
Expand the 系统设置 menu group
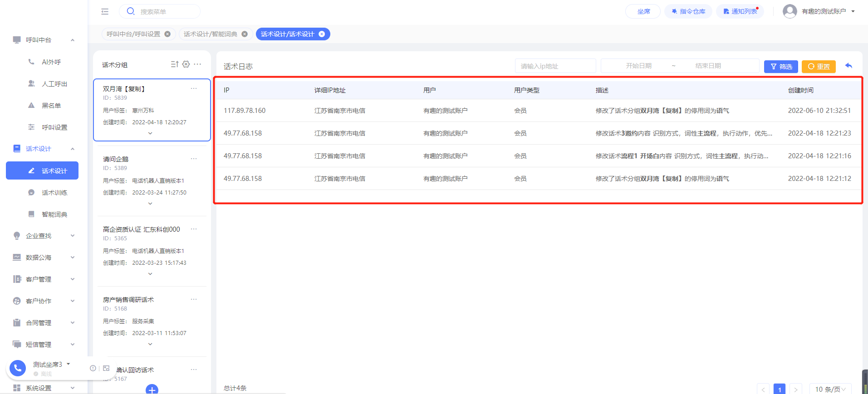73,388
